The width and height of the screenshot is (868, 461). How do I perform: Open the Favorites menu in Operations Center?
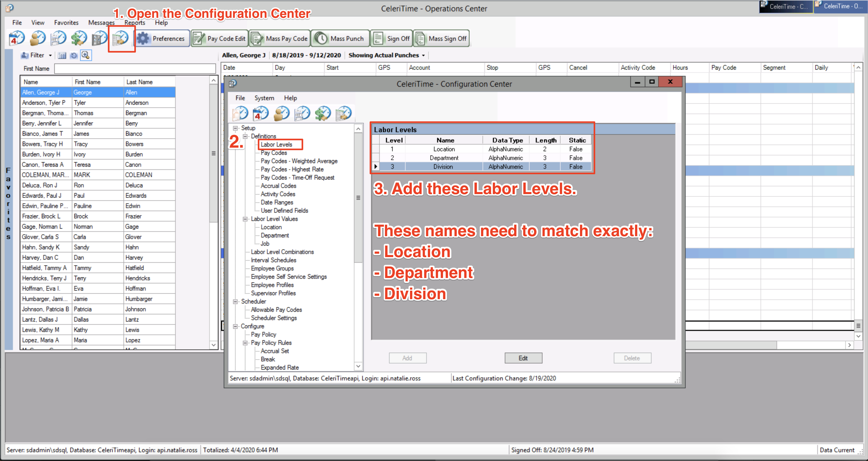[x=66, y=22]
